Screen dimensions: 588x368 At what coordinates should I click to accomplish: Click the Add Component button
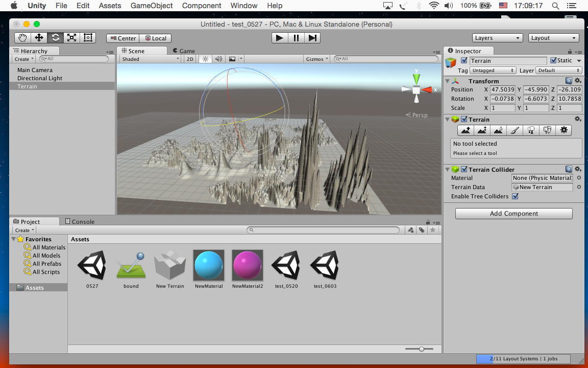(513, 214)
